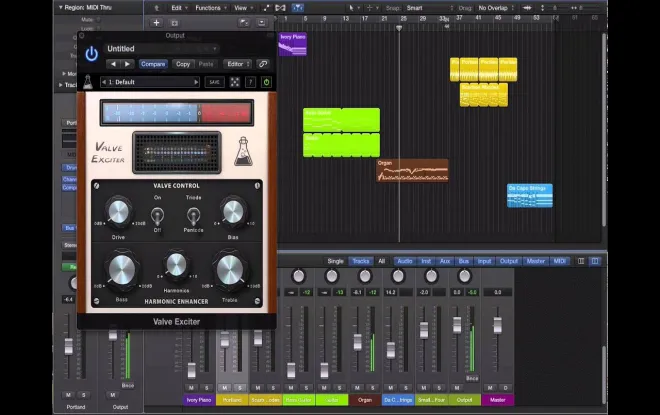Open the Drag No Overlap dropdown
This screenshot has width=660, height=415.
pos(496,8)
